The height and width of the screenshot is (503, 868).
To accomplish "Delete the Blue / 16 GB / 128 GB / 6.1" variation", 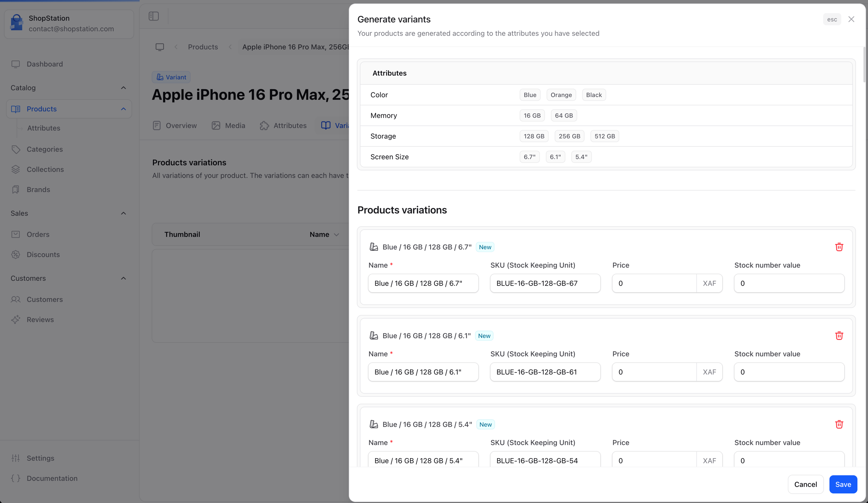I will (839, 335).
